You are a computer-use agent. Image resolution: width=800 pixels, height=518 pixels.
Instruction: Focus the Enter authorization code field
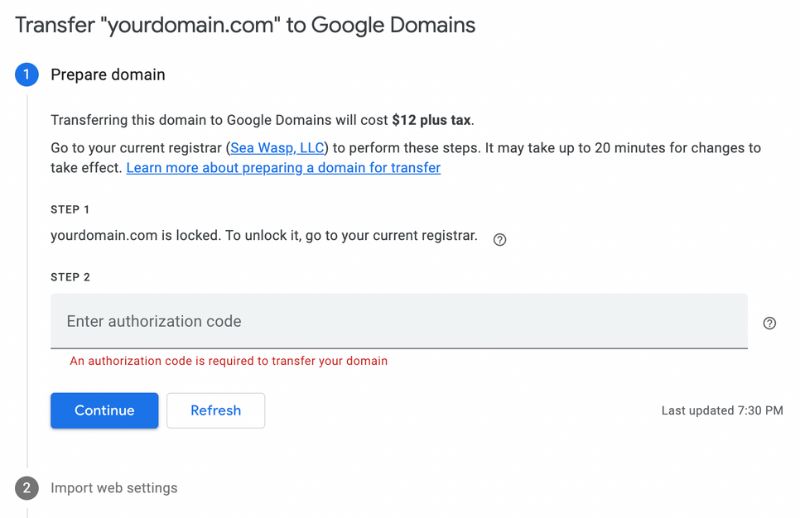point(399,321)
